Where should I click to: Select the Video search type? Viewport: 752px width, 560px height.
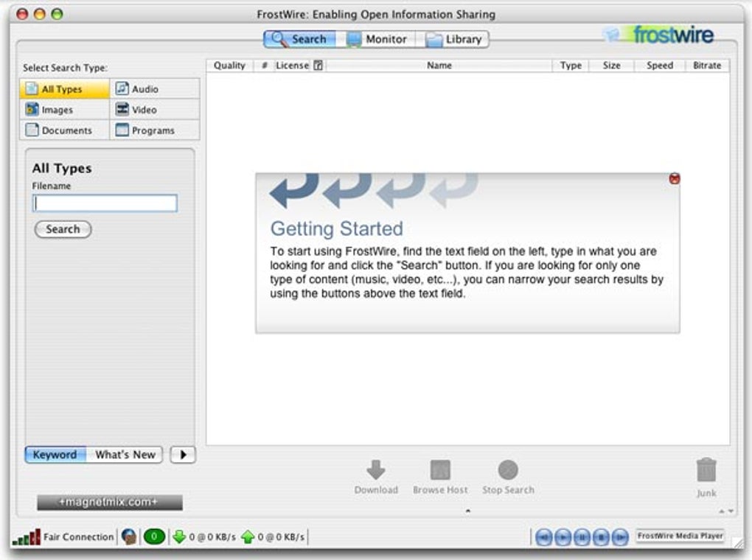point(155,110)
